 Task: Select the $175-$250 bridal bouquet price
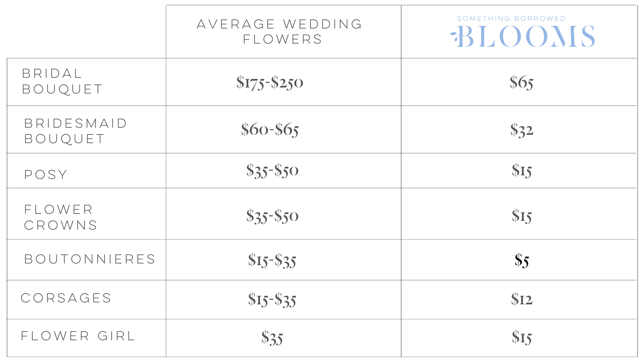point(270,82)
